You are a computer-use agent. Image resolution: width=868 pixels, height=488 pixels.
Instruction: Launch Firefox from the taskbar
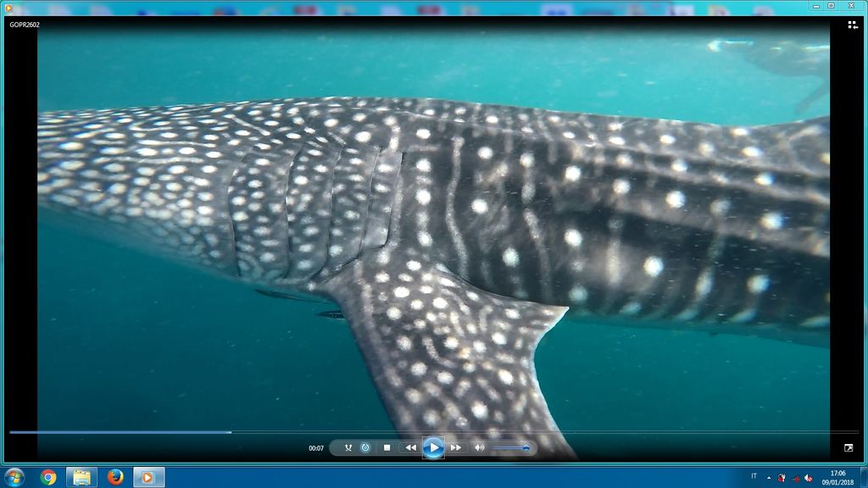[x=115, y=477]
